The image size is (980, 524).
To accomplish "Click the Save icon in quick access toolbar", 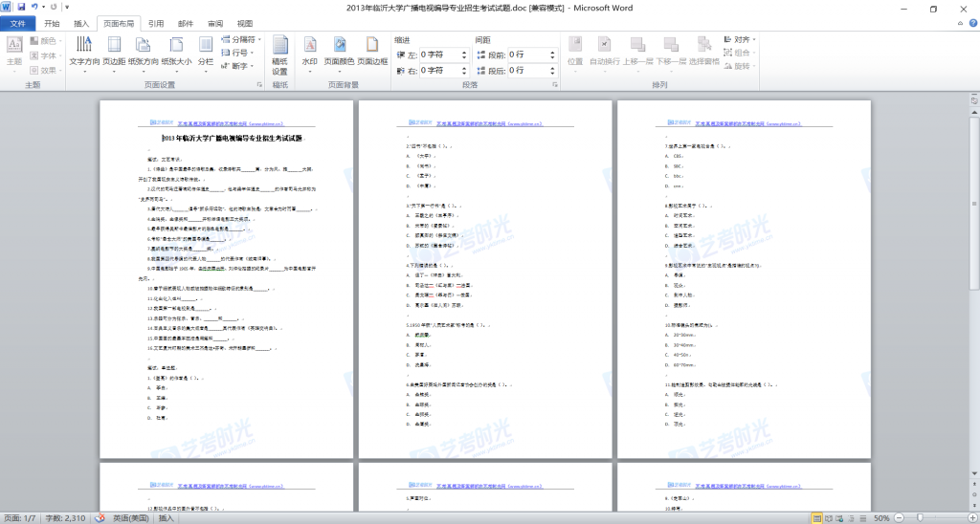I will coord(21,8).
